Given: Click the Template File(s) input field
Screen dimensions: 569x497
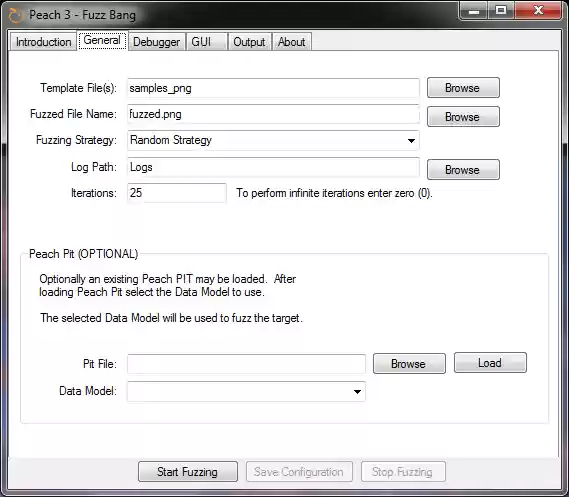Looking at the screenshot, I should (x=273, y=88).
